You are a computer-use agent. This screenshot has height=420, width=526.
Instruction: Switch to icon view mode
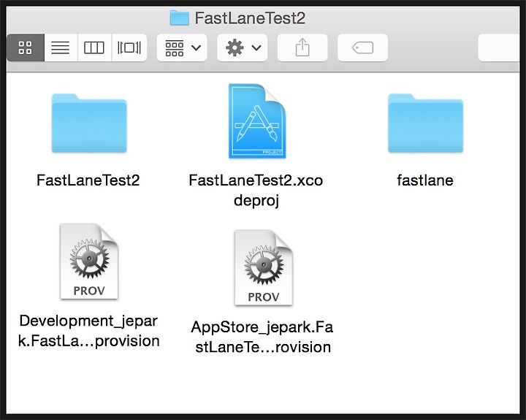point(26,47)
